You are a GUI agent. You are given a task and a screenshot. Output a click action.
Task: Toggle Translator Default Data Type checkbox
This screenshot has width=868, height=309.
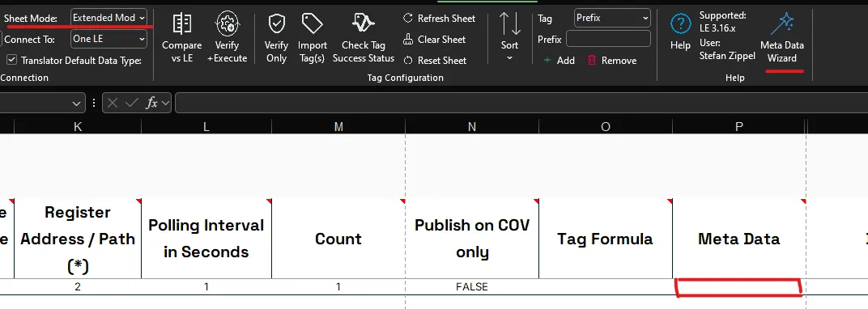[x=11, y=60]
